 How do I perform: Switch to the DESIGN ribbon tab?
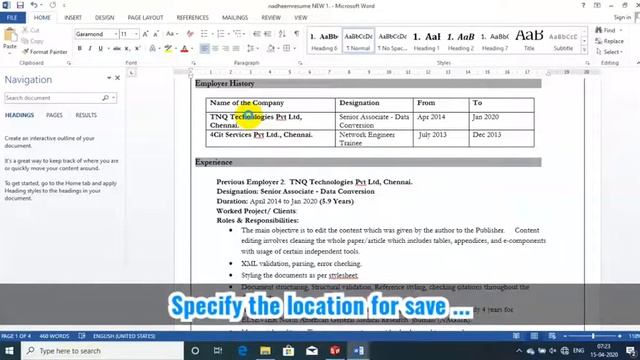104,18
